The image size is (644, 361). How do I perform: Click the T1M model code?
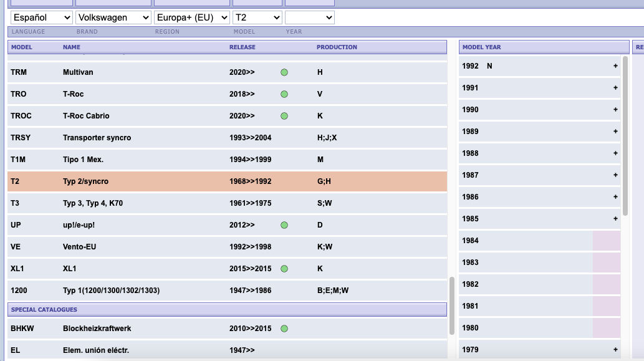[x=18, y=160]
